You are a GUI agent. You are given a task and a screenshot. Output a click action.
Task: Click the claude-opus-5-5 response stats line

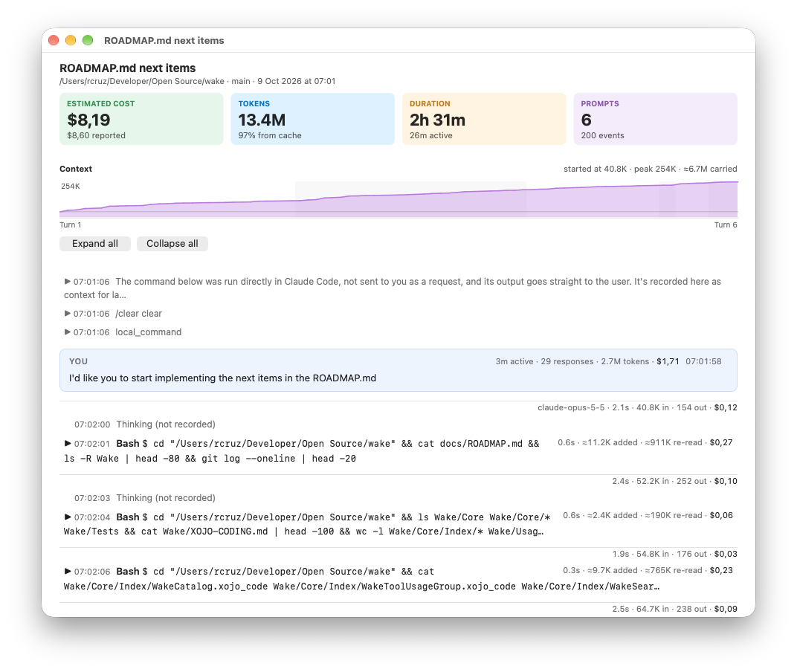point(637,407)
